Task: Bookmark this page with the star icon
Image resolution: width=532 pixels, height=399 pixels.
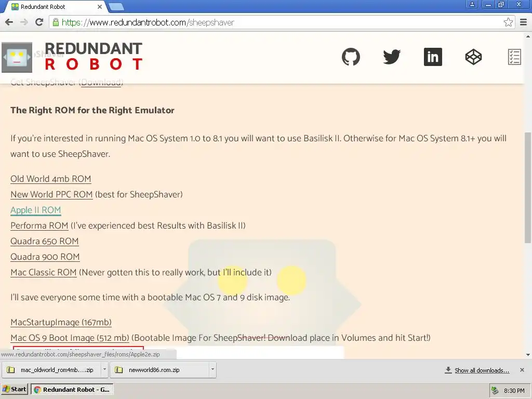Action: (508, 22)
